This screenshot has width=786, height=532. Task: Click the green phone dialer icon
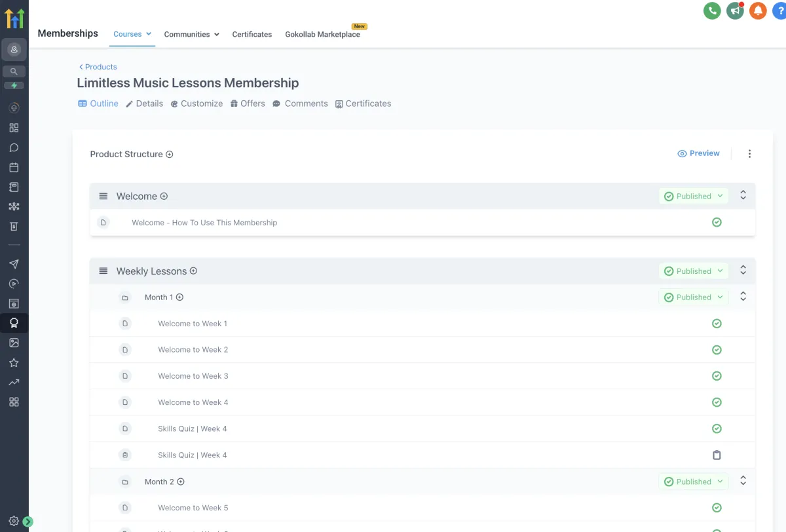tap(712, 10)
